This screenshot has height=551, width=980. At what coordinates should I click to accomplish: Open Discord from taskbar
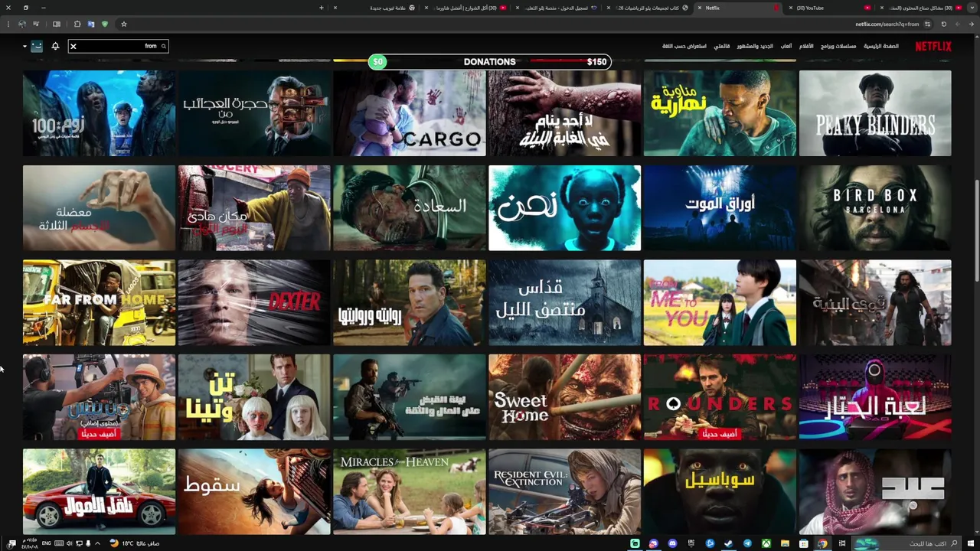pyautogui.click(x=672, y=543)
